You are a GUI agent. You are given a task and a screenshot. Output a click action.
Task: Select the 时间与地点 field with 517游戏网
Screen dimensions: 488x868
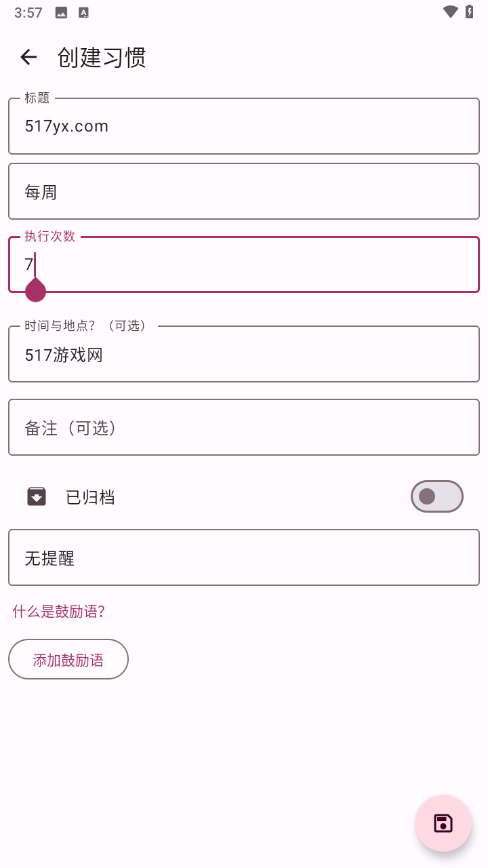click(244, 354)
